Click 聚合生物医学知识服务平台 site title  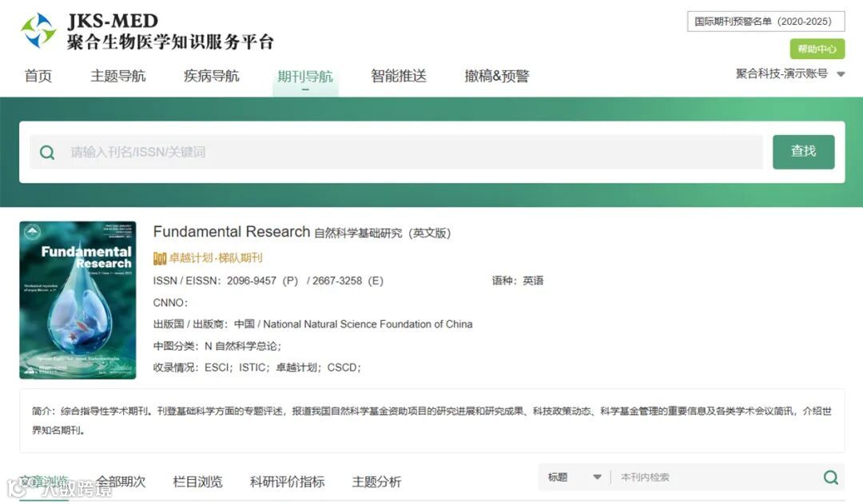(170, 42)
